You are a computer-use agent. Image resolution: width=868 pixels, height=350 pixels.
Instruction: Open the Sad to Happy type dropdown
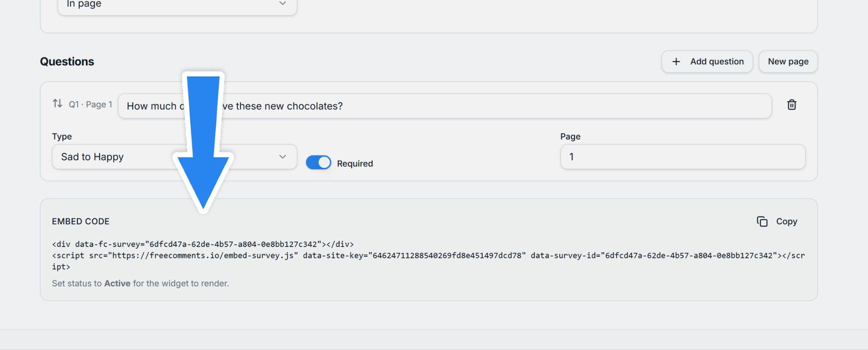(174, 157)
